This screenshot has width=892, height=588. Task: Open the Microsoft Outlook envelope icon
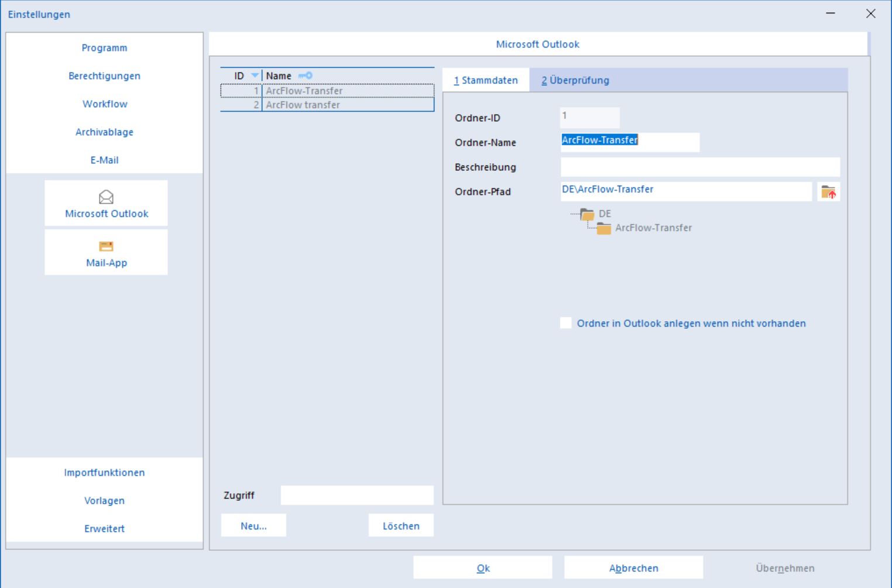click(106, 197)
